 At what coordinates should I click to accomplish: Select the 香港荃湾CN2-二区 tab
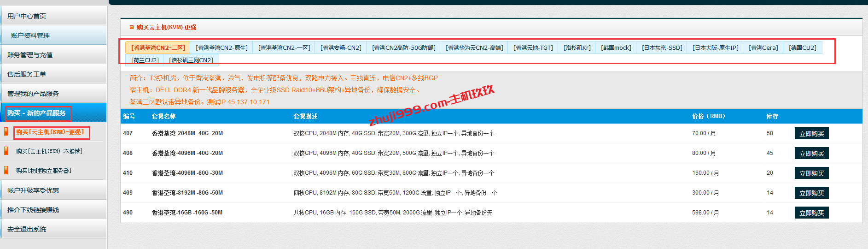tap(158, 47)
